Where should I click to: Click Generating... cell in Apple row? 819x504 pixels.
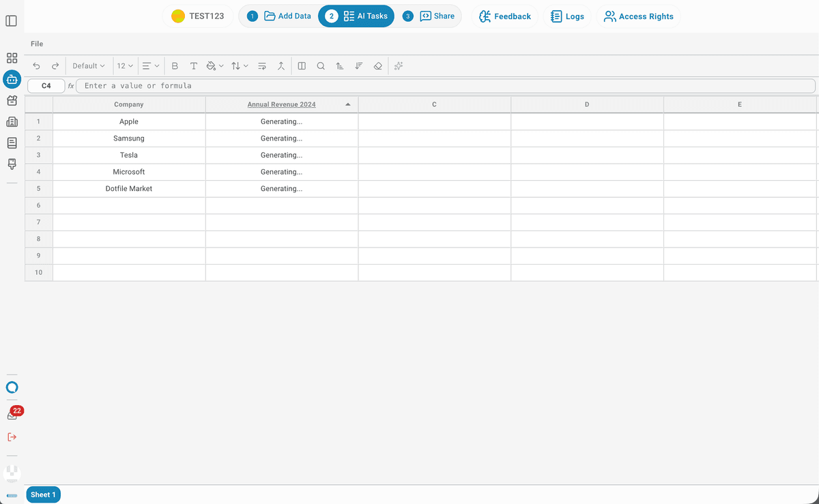click(282, 121)
